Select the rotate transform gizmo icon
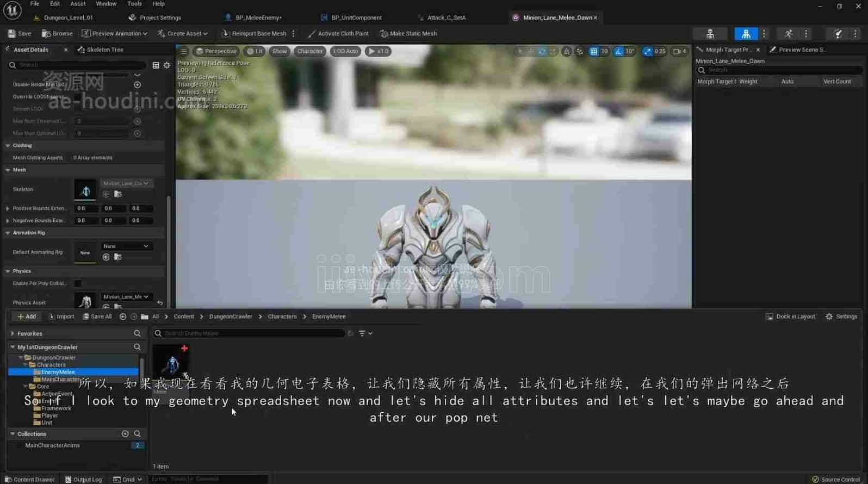Image resolution: width=868 pixels, height=484 pixels. click(x=542, y=51)
